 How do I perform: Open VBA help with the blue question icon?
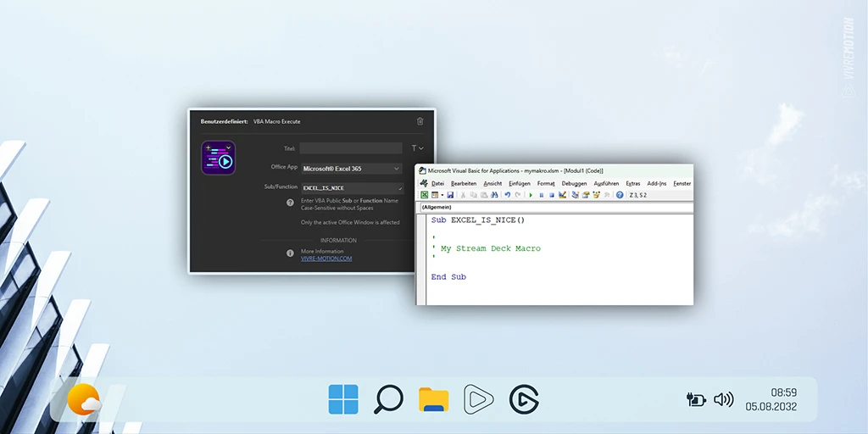point(620,195)
